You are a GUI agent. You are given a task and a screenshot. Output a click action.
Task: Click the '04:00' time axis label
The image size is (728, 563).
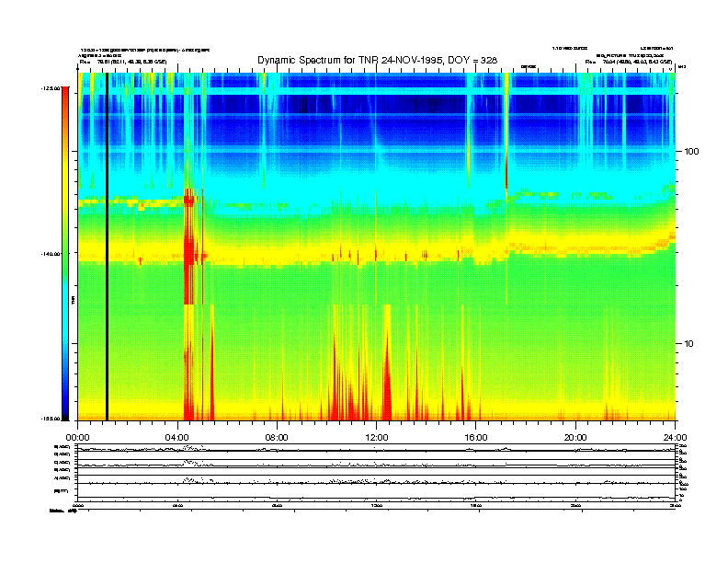[177, 438]
